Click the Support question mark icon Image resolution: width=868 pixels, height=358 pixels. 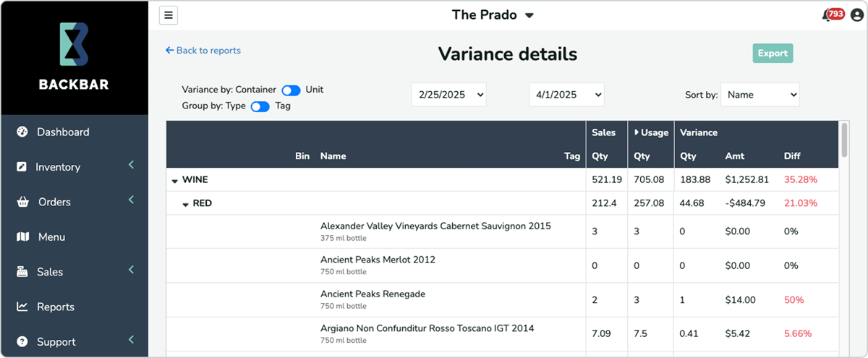coord(22,341)
